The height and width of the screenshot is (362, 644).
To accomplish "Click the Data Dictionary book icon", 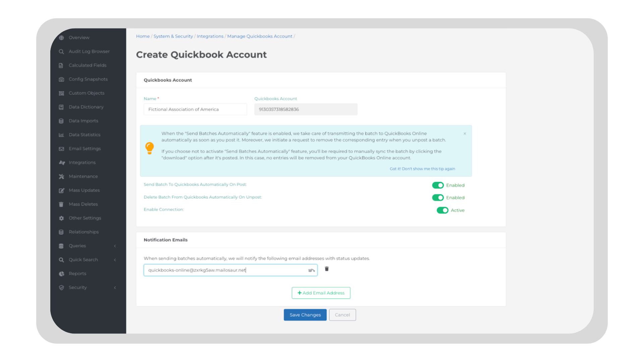I will point(61,107).
